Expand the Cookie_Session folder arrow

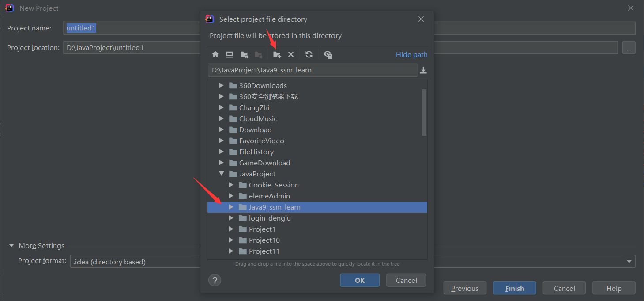coord(231,185)
